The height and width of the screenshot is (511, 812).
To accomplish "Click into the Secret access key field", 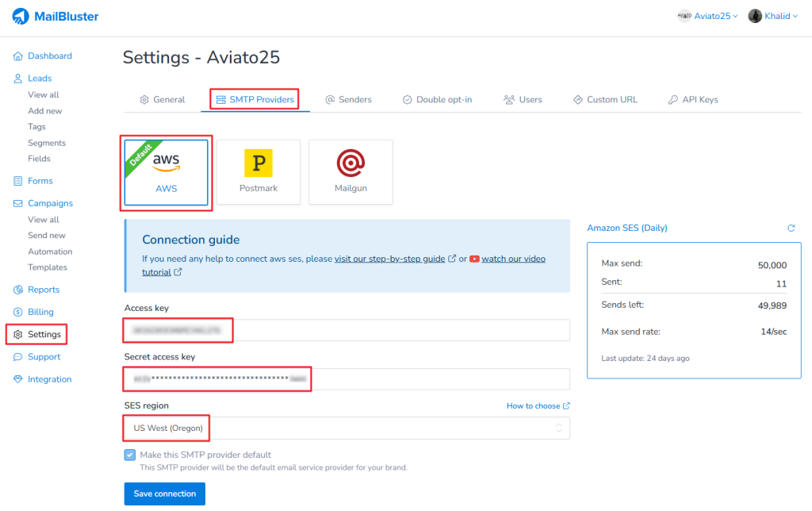I will [347, 378].
